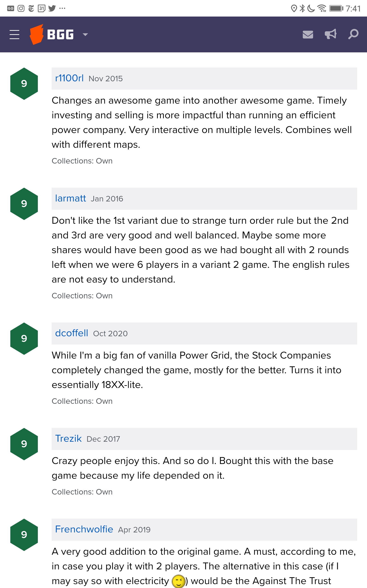Screen dimensions: 367x588
Task: Open search with the magnifier icon
Action: point(353,34)
